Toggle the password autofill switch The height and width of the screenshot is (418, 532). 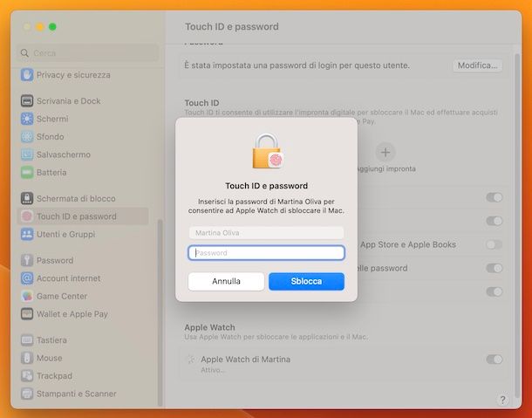pos(494,268)
